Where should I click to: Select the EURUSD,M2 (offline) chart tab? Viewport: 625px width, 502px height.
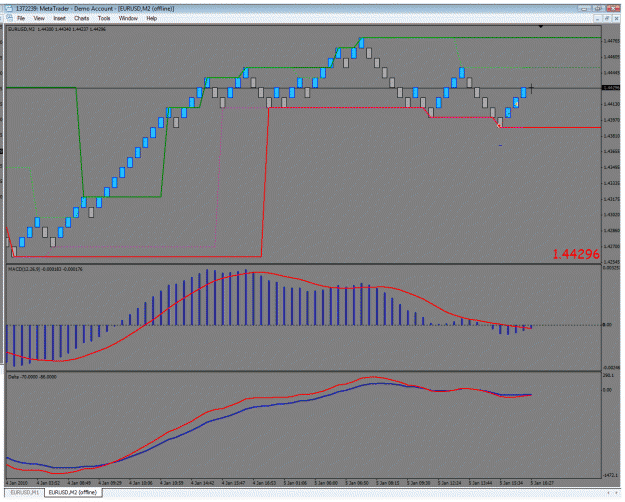[73, 492]
